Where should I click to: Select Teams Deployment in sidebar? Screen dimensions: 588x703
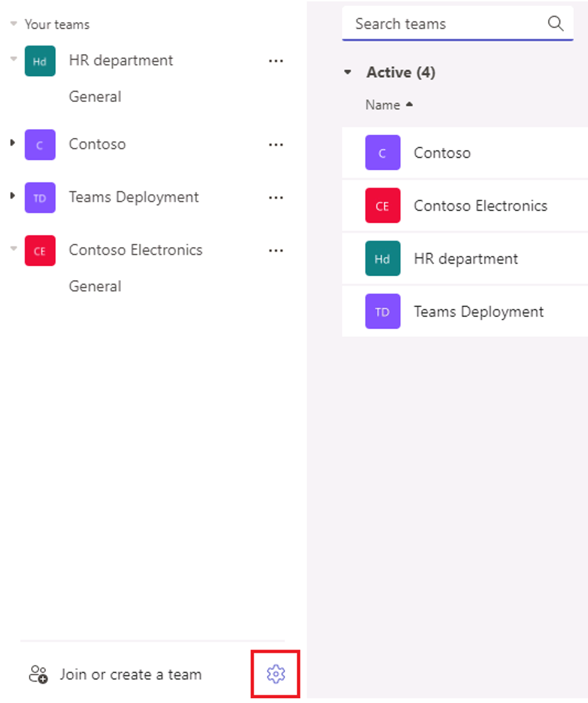(x=134, y=197)
